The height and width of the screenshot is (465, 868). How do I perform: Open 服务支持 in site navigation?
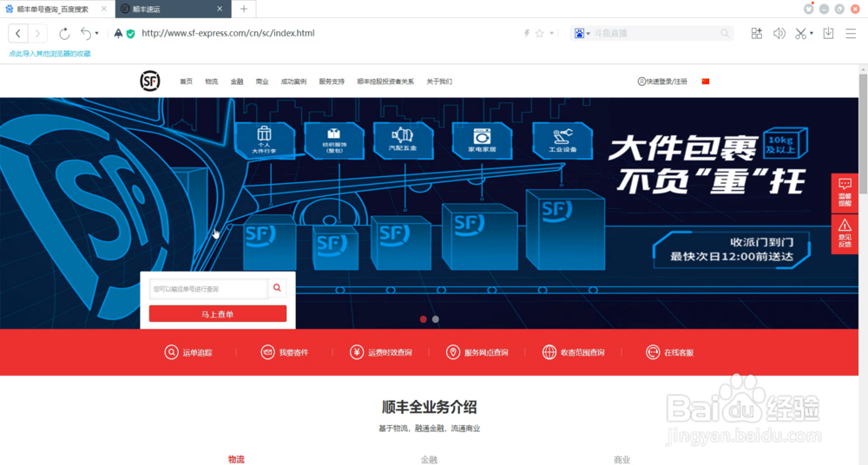[332, 82]
